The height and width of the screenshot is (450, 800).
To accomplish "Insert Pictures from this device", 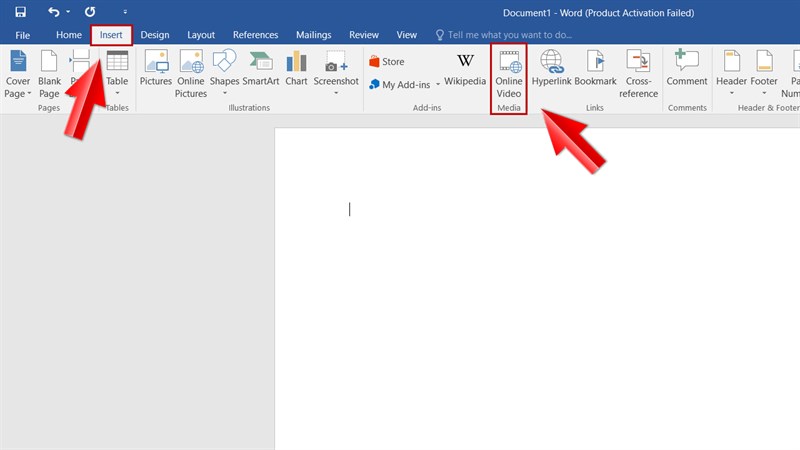I will [x=156, y=68].
